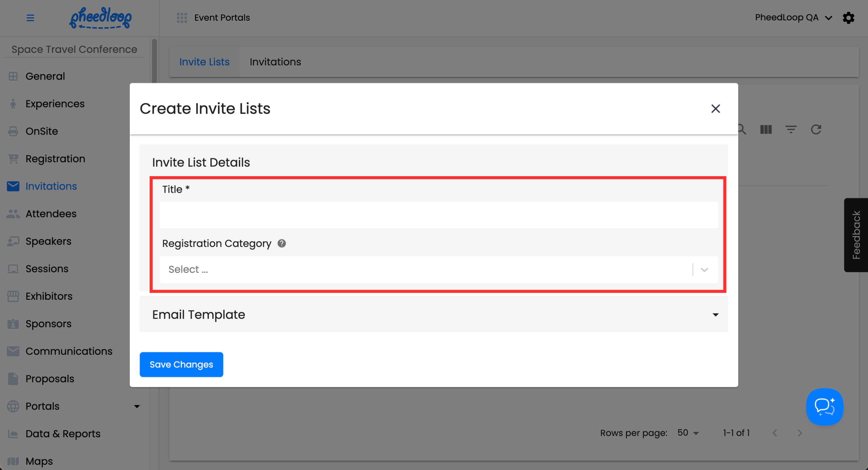
Task: Open the table filter icon
Action: coord(790,129)
